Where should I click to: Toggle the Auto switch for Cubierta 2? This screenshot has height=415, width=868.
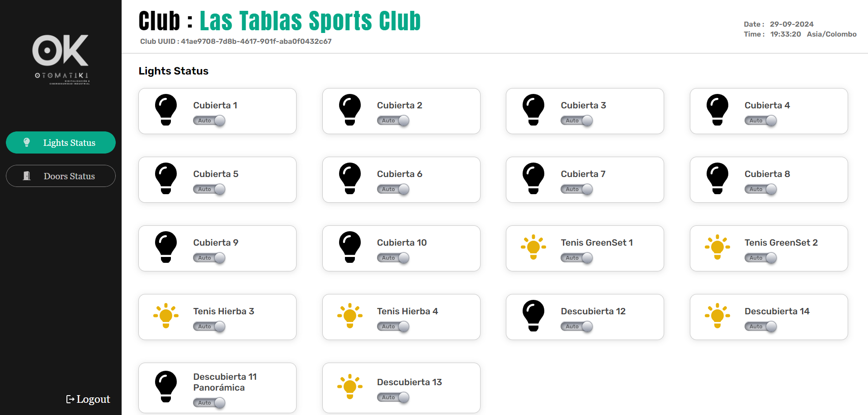pos(393,121)
